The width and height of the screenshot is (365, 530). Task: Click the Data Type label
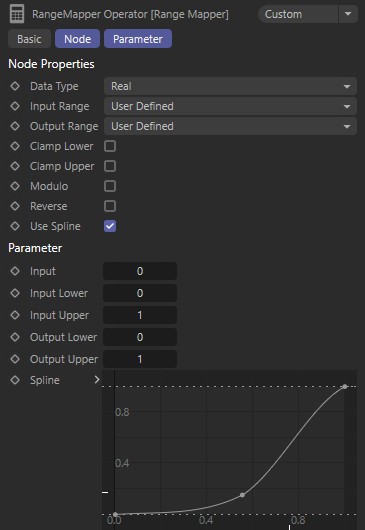[x=54, y=87]
